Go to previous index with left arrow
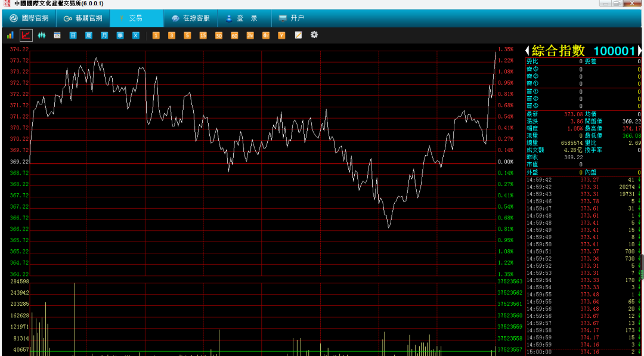 [528, 51]
